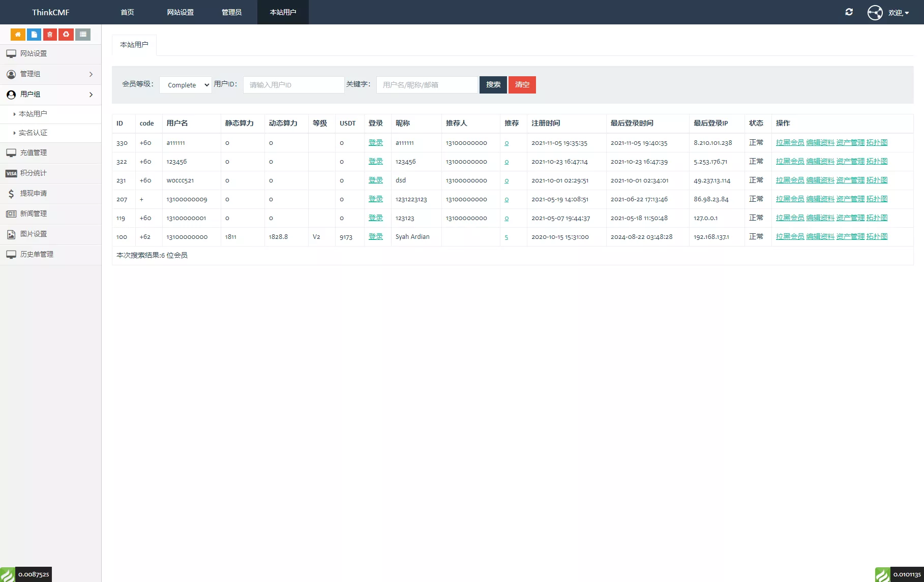This screenshot has height=582, width=924.
Task: Click the green leaf icon bottom left
Action: (x=8, y=574)
